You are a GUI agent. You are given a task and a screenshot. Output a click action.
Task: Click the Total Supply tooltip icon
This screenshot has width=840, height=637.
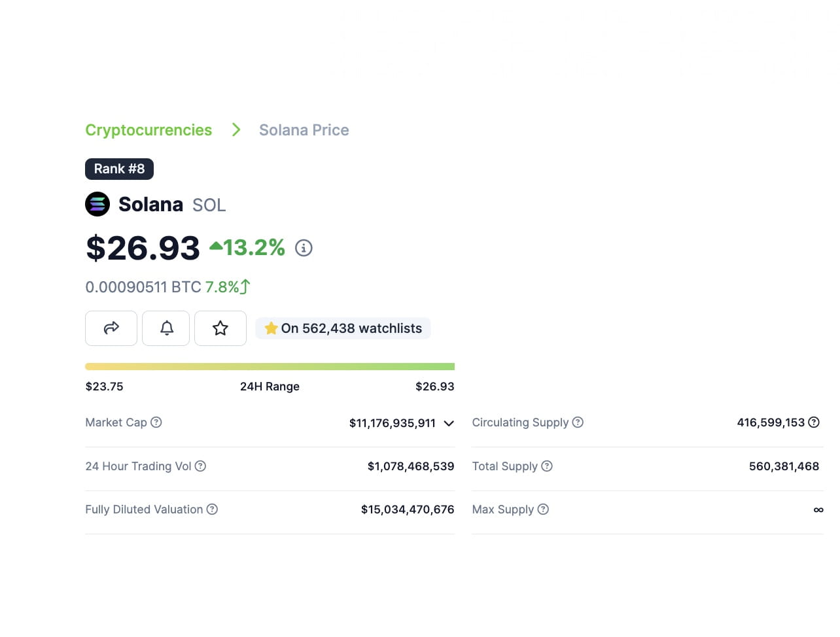pos(546,466)
